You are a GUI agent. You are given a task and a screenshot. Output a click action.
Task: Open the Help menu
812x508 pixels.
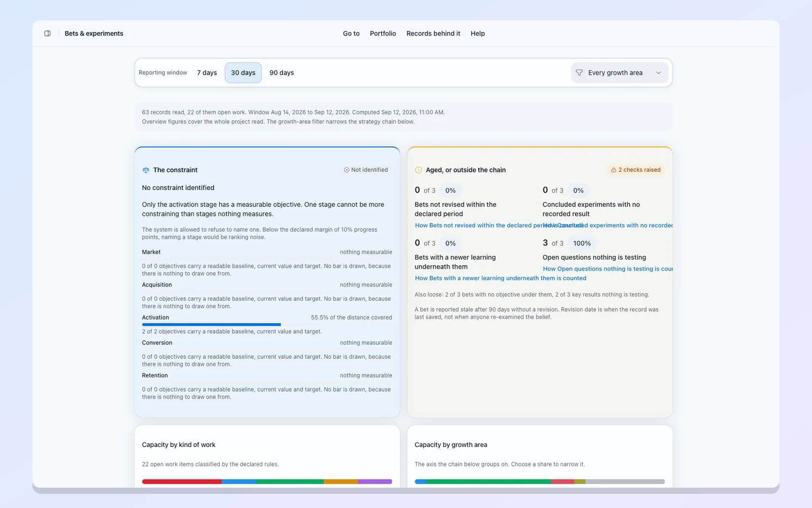478,34
